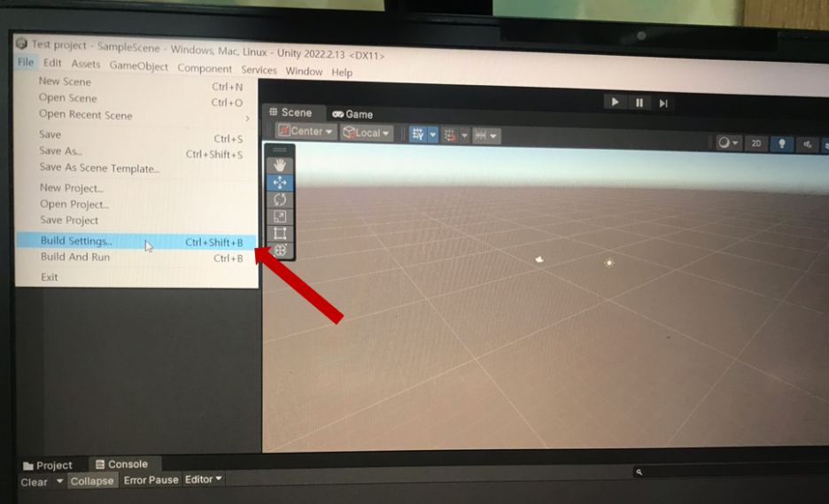Toggle grid visibility icon in Scene toolbar

[418, 135]
